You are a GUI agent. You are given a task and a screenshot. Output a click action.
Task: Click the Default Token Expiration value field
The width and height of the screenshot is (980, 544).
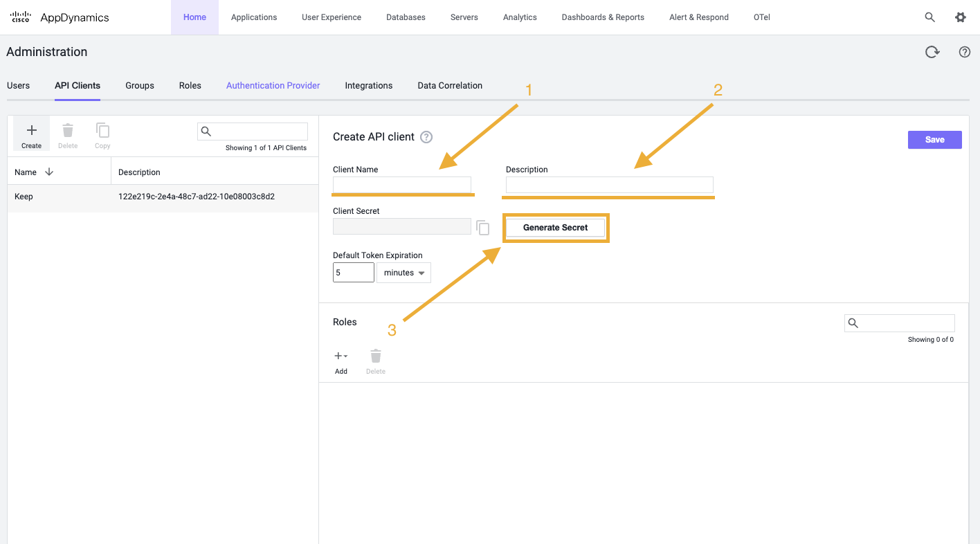[354, 273]
